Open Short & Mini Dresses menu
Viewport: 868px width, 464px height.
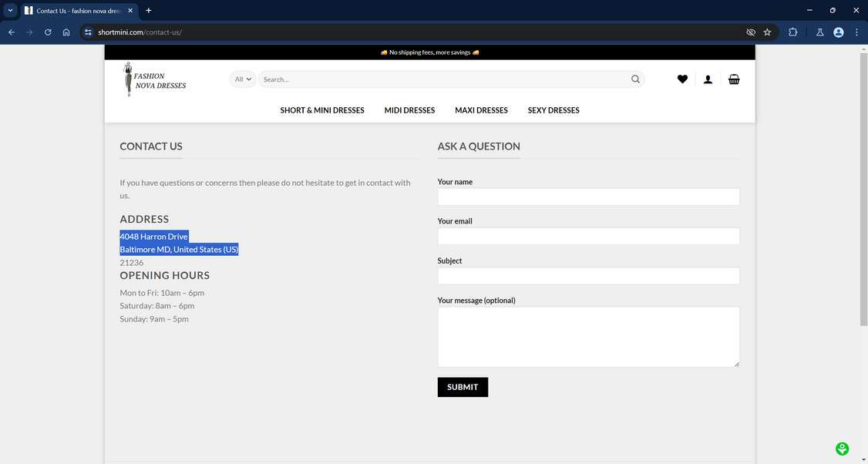pyautogui.click(x=322, y=110)
